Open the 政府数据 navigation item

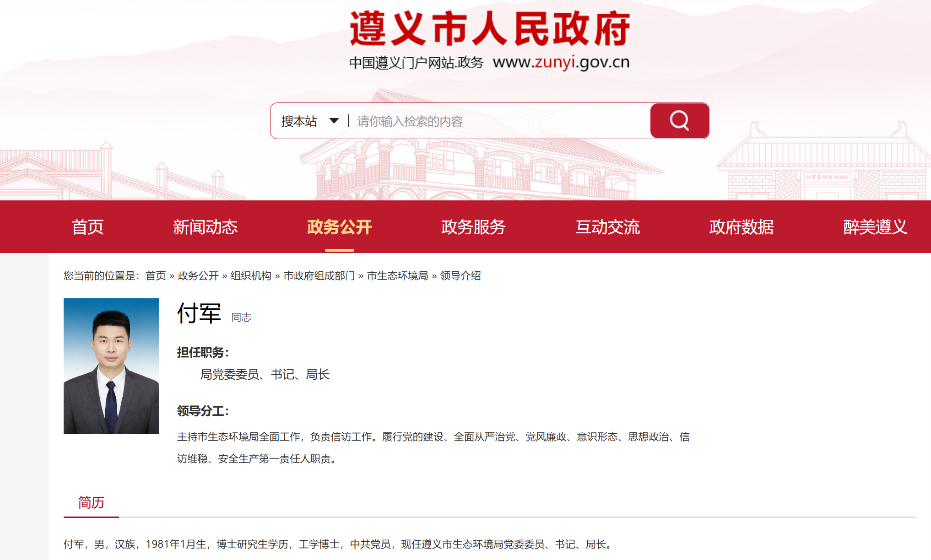pos(742,227)
